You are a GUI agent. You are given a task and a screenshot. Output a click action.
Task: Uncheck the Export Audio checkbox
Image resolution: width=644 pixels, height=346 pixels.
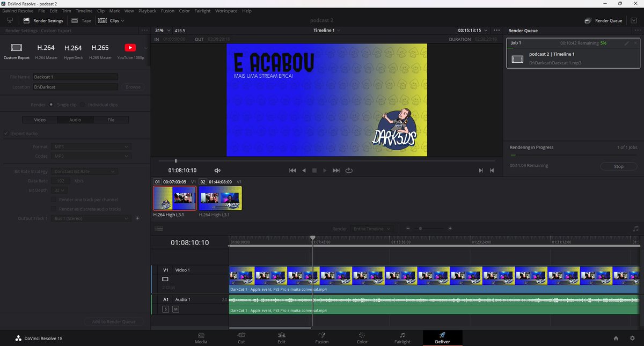pyautogui.click(x=5, y=133)
